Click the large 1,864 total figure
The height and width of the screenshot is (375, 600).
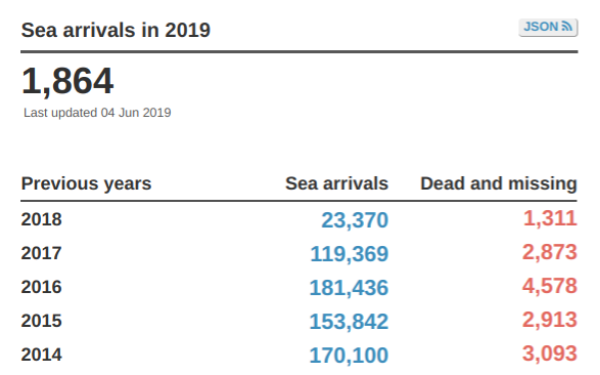point(67,81)
